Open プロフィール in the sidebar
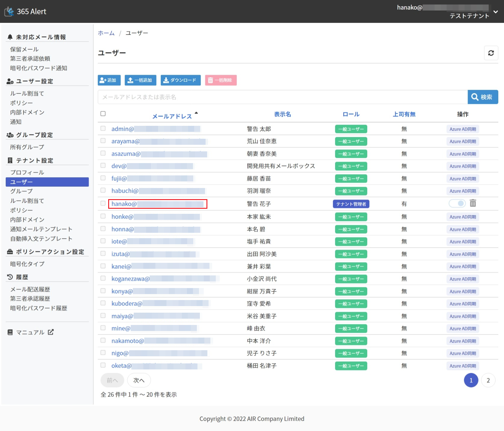The width and height of the screenshot is (504, 431). (27, 172)
